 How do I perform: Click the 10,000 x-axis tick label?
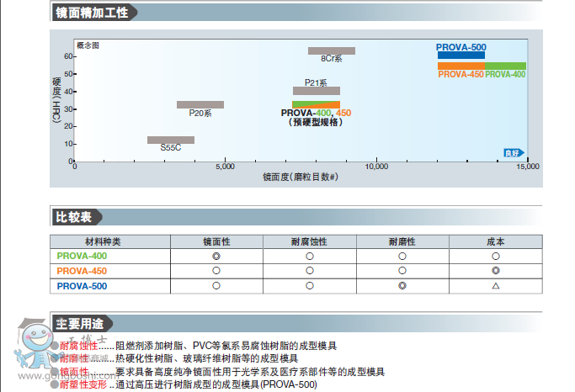[x=376, y=167]
